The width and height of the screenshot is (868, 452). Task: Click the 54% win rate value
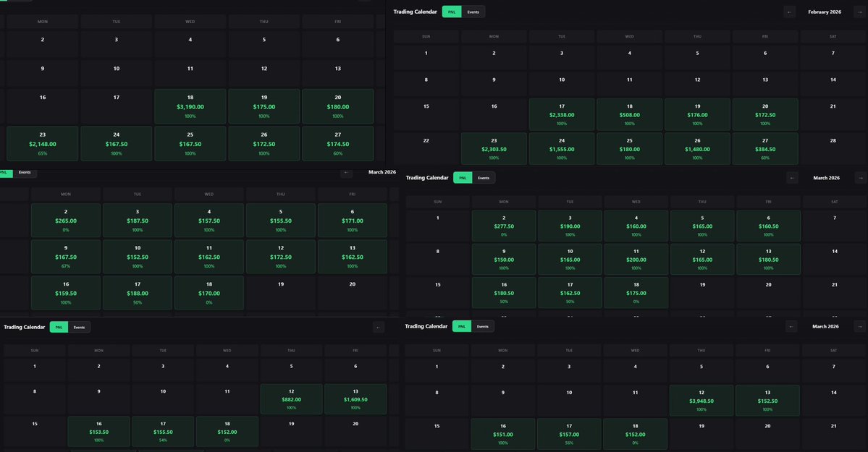tap(163, 440)
